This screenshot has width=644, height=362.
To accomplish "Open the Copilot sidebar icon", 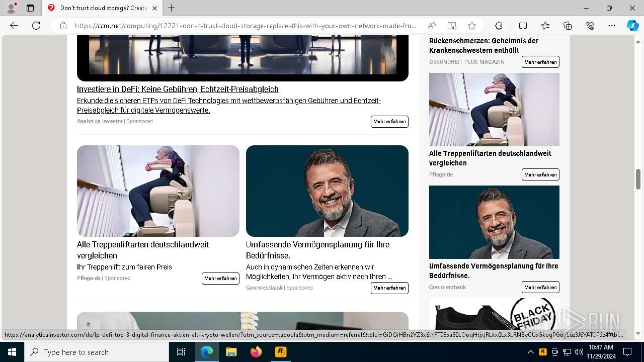I will pos(633,26).
